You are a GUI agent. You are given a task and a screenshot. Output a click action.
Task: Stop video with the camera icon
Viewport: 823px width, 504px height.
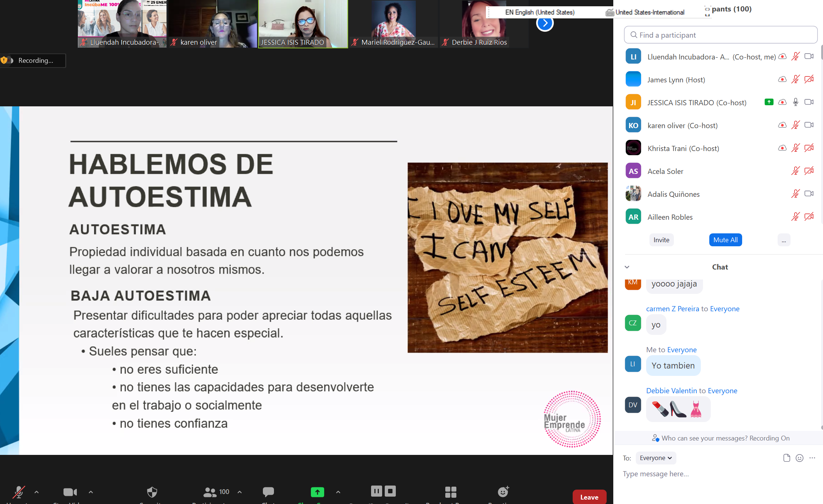[70, 492]
